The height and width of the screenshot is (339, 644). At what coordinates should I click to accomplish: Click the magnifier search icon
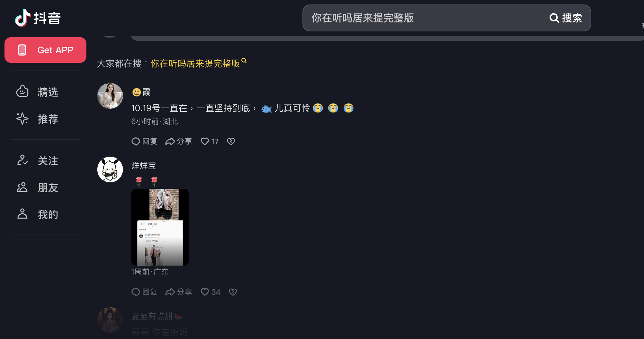[x=554, y=18]
